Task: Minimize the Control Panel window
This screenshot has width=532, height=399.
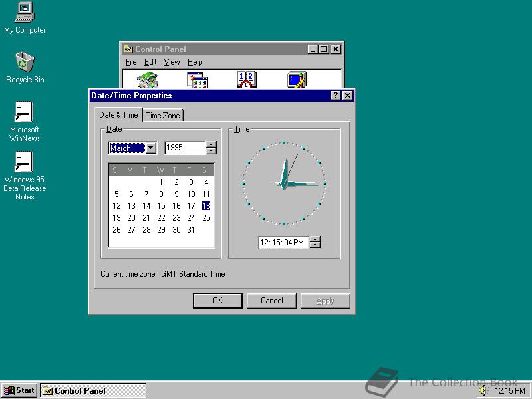Action: pyautogui.click(x=313, y=49)
